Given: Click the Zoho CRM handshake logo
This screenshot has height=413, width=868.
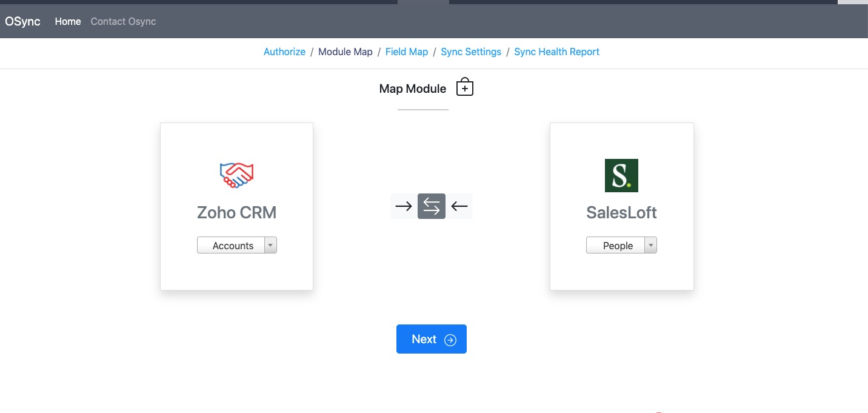Looking at the screenshot, I should coord(236,175).
